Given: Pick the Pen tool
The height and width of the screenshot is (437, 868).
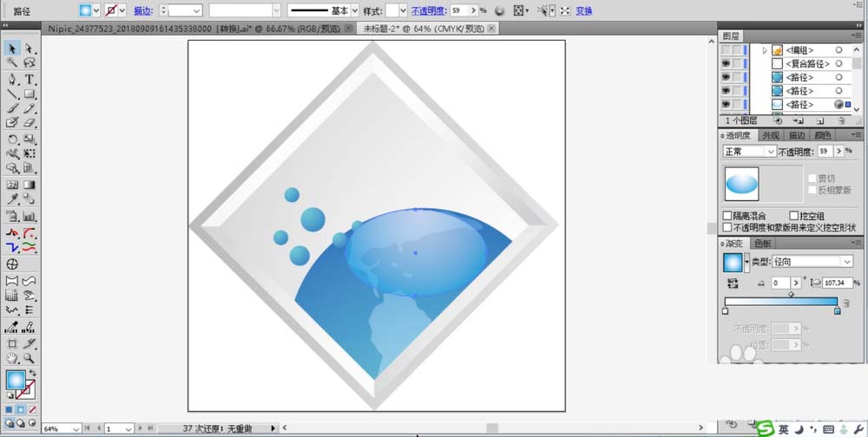Looking at the screenshot, I should pyautogui.click(x=12, y=79).
